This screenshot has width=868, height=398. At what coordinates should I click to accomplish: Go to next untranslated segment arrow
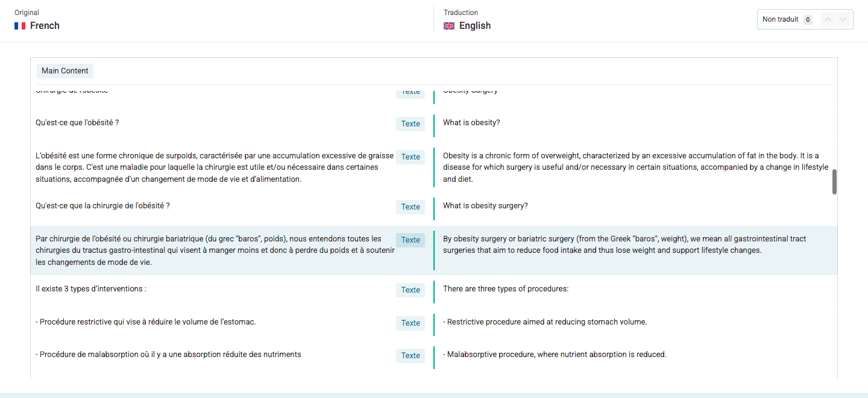[x=843, y=19]
